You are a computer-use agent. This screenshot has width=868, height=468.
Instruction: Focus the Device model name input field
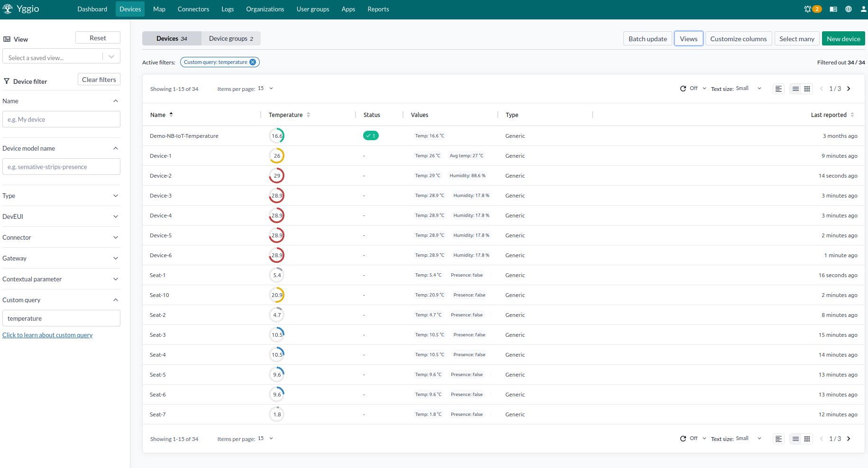[x=61, y=167]
